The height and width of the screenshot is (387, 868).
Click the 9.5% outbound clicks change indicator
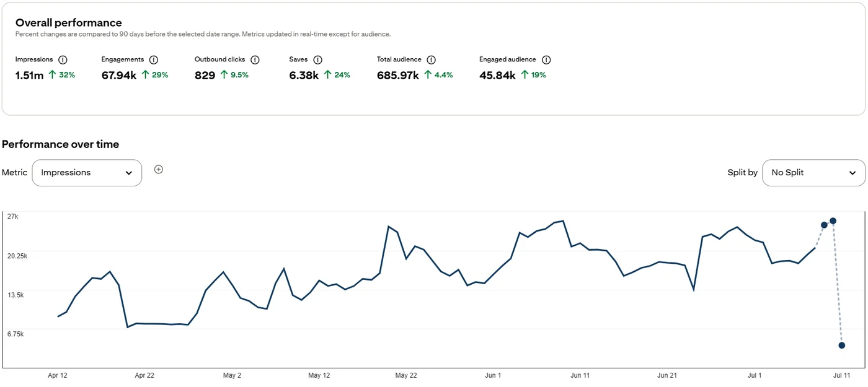pyautogui.click(x=234, y=75)
